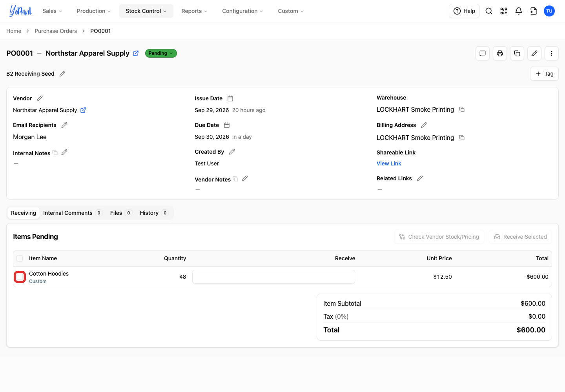565x392 pixels.
Task: Edit Internal Notes pencil icon
Action: click(64, 152)
